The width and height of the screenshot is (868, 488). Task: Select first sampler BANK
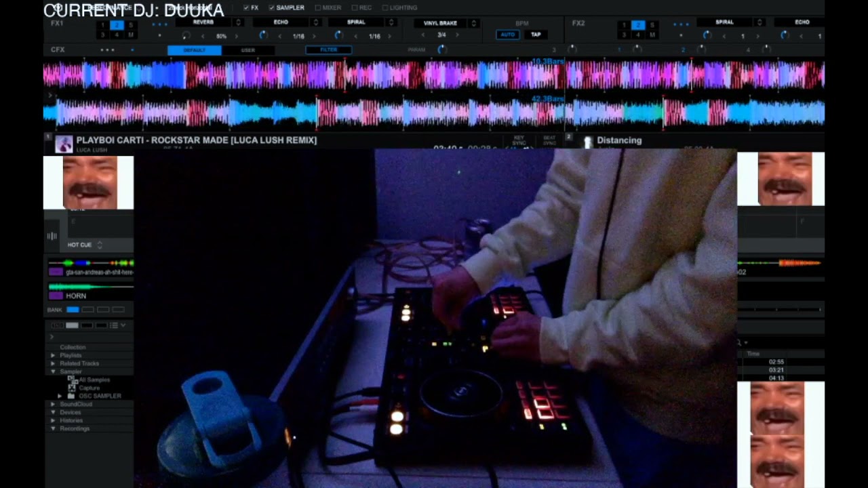point(73,310)
